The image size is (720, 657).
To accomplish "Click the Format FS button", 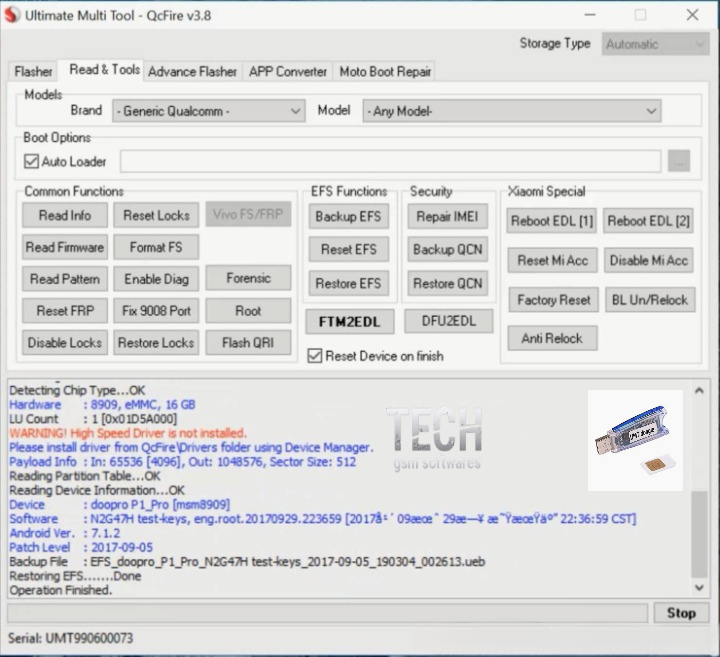I will [x=156, y=247].
